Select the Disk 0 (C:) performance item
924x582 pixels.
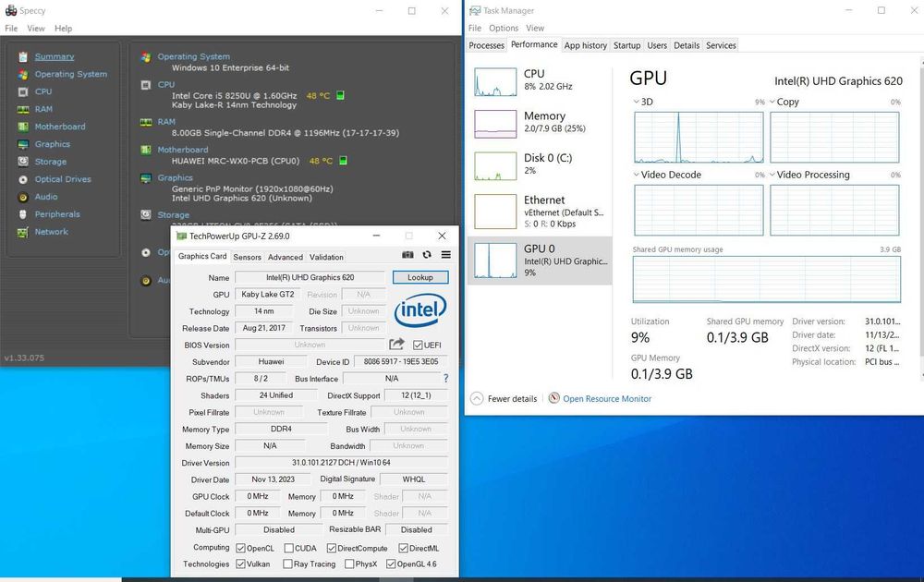(x=540, y=165)
